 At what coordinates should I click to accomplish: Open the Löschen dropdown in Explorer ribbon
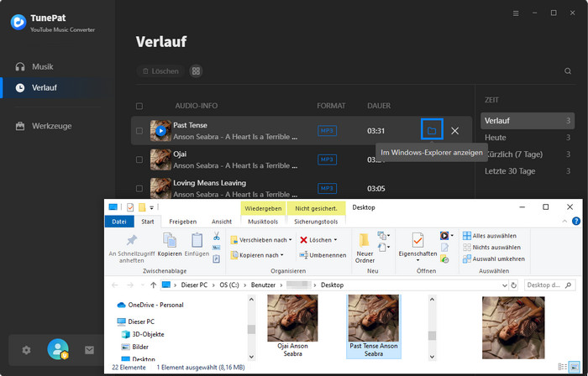[x=318, y=240]
